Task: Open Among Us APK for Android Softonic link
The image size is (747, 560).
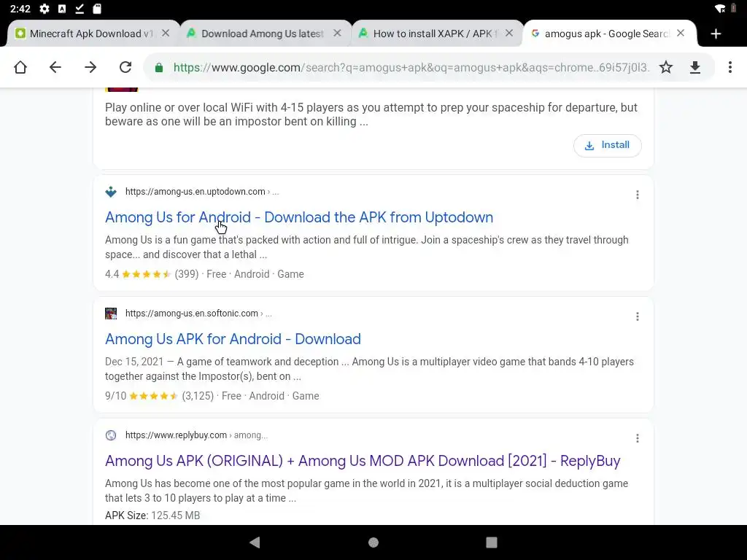Action: pyautogui.click(x=233, y=339)
